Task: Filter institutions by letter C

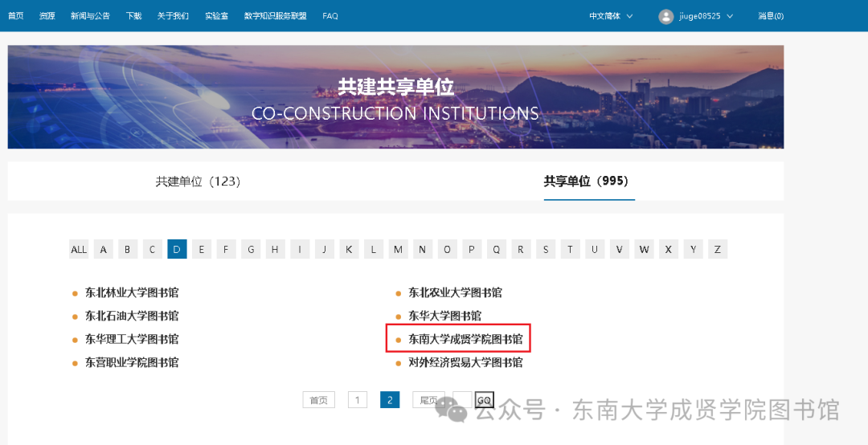Action: [x=152, y=249]
